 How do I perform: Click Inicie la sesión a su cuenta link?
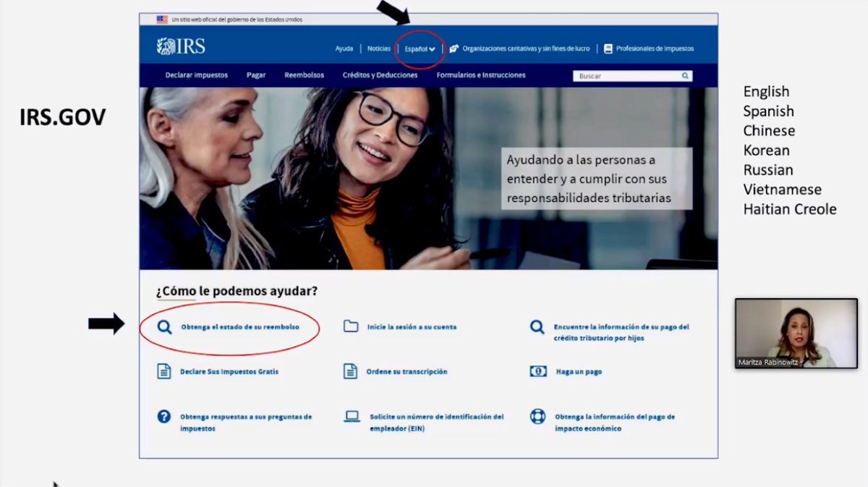click(x=412, y=327)
